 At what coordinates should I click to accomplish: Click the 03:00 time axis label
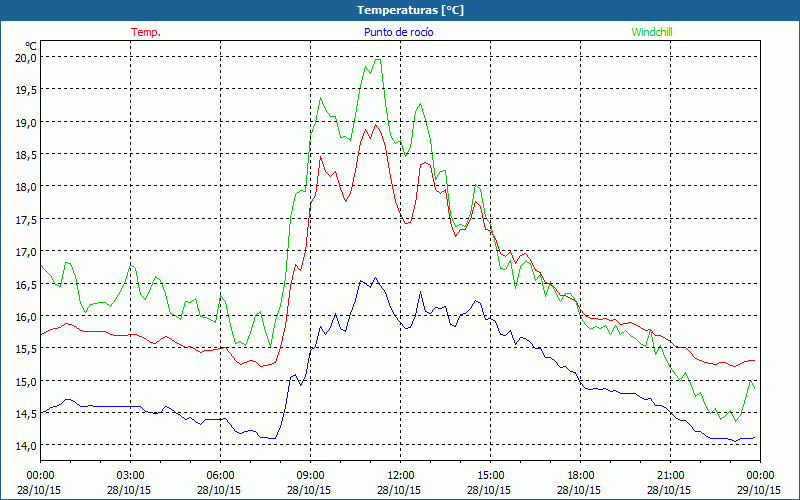pos(131,476)
